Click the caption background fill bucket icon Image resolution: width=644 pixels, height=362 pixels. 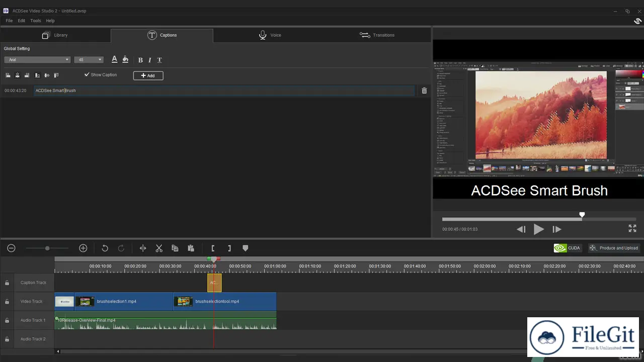pos(125,59)
